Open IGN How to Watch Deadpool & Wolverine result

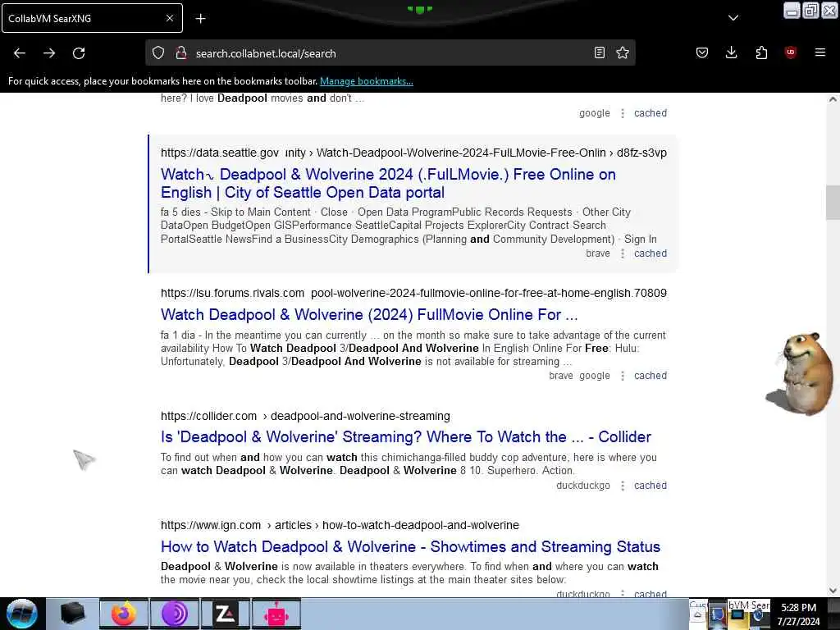[410, 547]
